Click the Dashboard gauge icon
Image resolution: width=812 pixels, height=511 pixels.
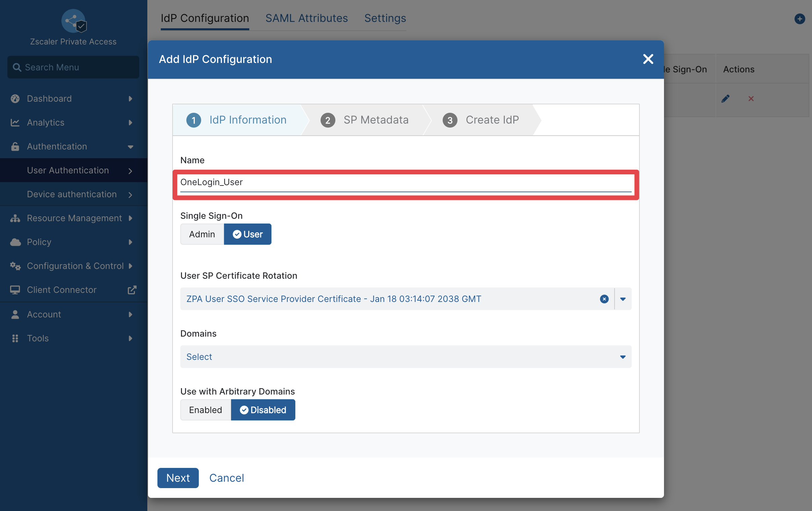(x=15, y=99)
